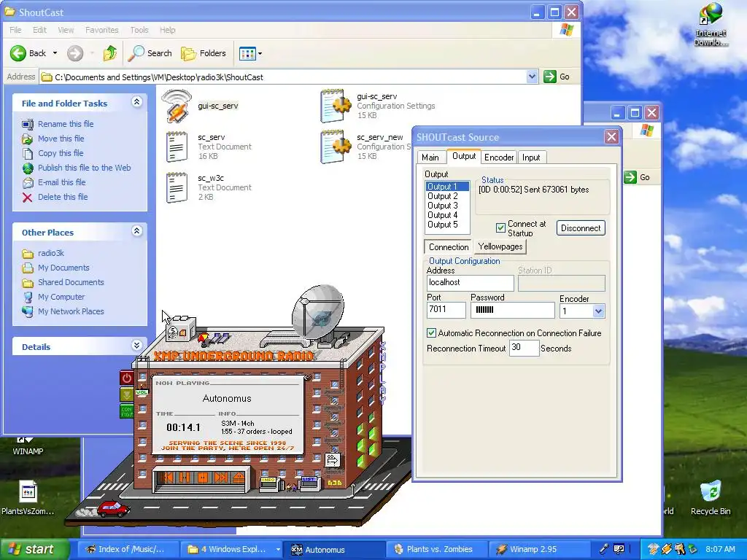Screen dimensions: 747x560
Task: Open the yellow INFO booth on XMPlay
Action: click(x=268, y=484)
